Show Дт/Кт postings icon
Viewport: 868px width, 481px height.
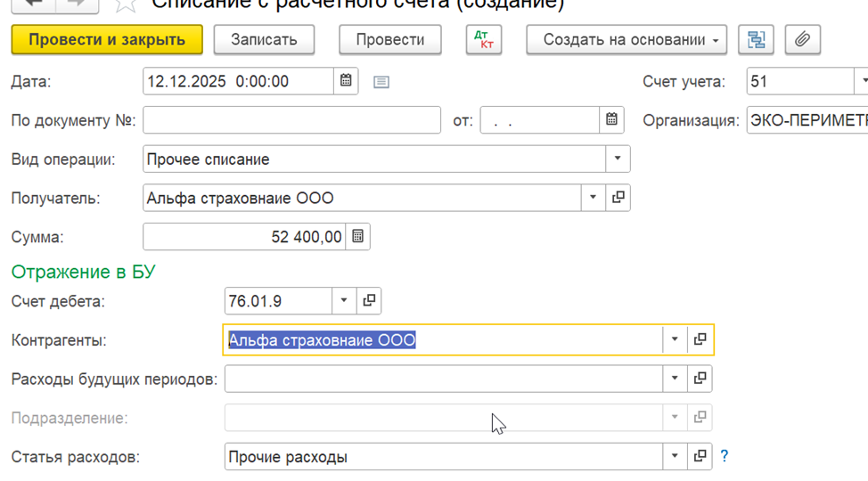[484, 40]
